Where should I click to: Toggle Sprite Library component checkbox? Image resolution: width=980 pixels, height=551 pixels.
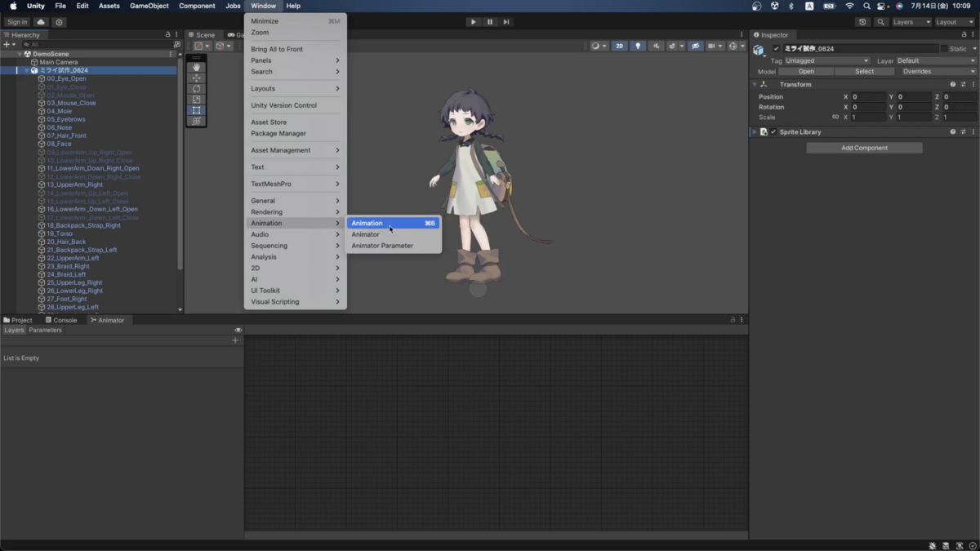[773, 131]
